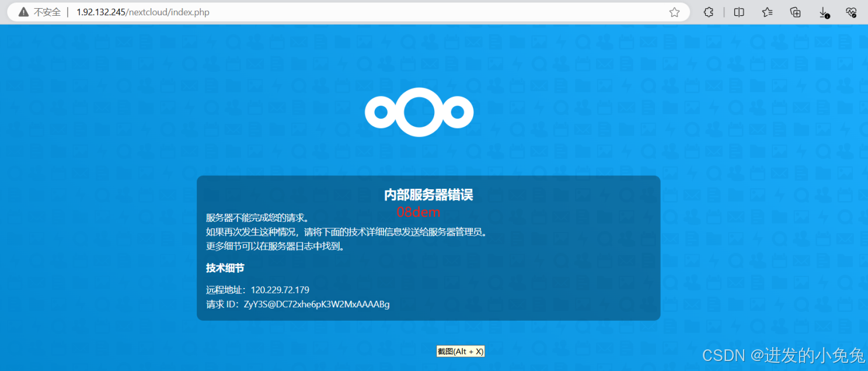The width and height of the screenshot is (868, 371).
Task: Click the 截图(Alt + X) tooltip
Action: click(x=461, y=351)
